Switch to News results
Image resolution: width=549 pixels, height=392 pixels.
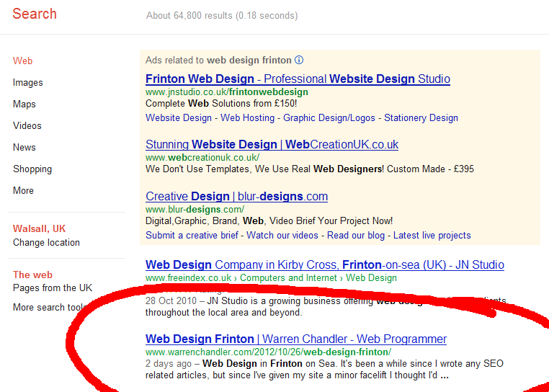(24, 148)
